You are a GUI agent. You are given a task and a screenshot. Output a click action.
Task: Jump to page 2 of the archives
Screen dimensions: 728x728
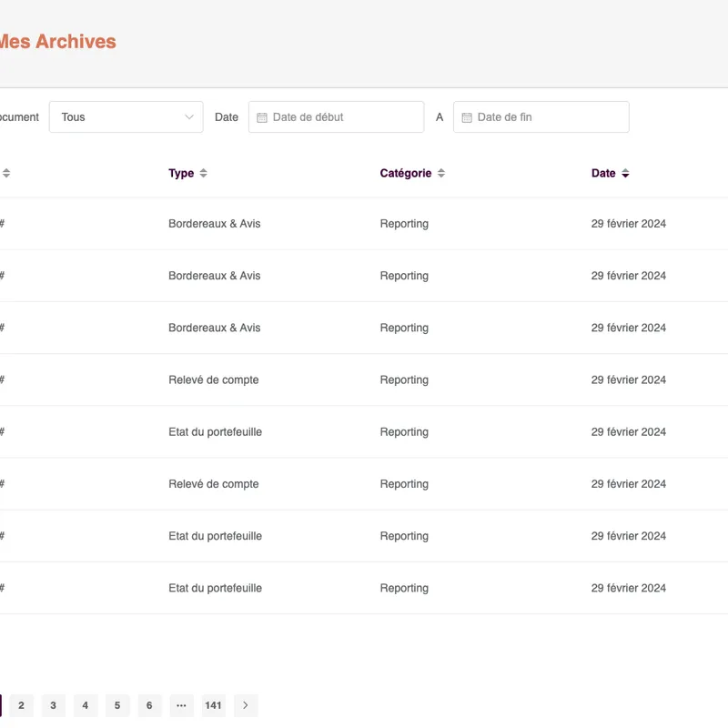coord(20,705)
